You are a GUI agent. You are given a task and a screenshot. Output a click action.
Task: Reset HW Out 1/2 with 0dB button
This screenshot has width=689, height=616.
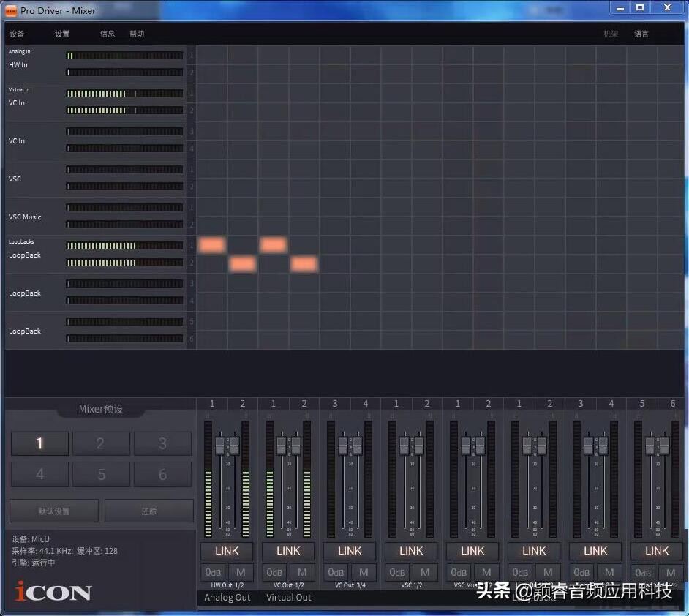coord(213,572)
